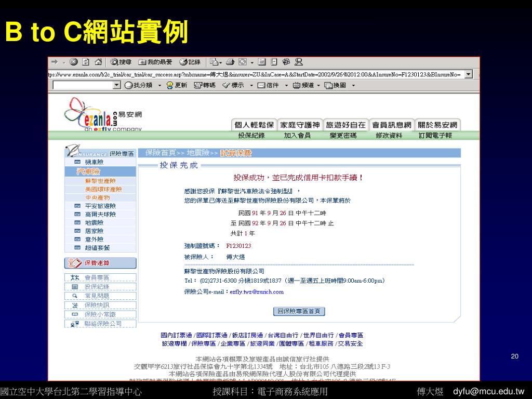Select 居家險 in sidebar

(x=94, y=231)
